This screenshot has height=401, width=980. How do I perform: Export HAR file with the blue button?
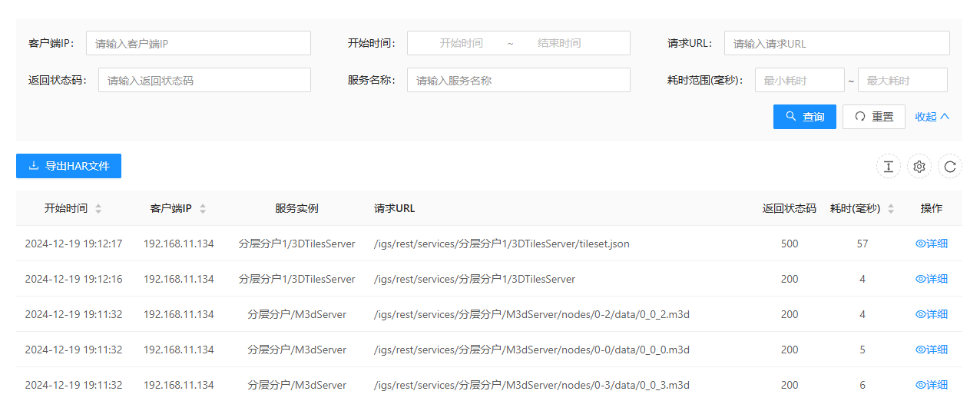68,166
